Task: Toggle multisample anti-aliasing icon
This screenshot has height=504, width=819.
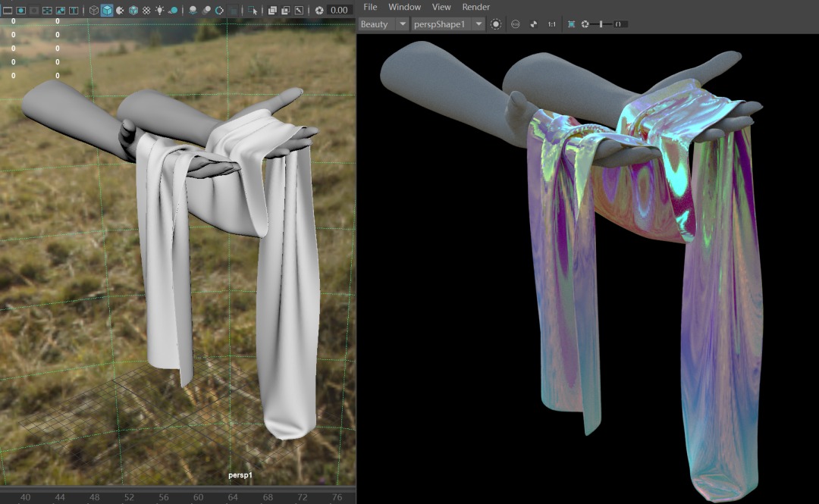Action: tap(219, 10)
